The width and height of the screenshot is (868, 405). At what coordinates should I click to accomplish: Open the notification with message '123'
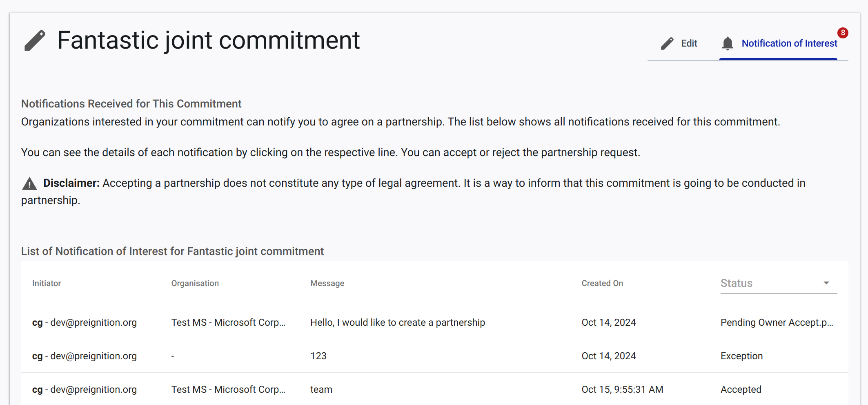pos(435,356)
